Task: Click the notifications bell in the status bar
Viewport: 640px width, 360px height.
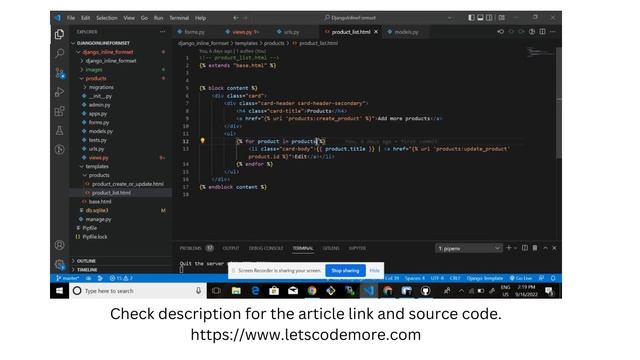Action: (x=553, y=278)
